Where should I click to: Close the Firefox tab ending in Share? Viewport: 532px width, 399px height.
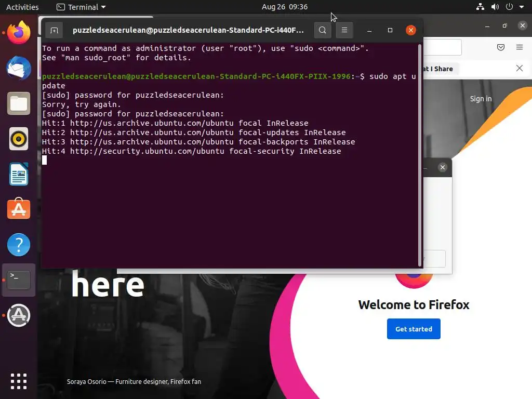[x=520, y=68]
